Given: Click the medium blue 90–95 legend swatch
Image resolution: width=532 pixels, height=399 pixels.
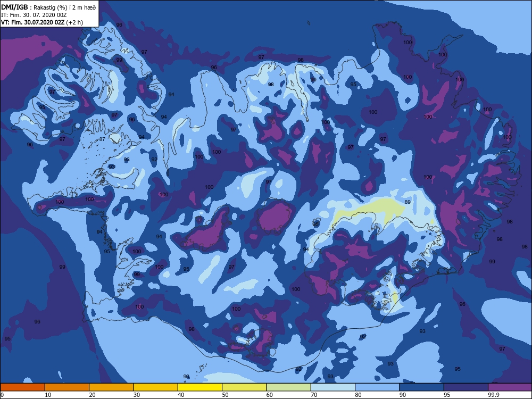Looking at the screenshot, I should tap(422, 387).
